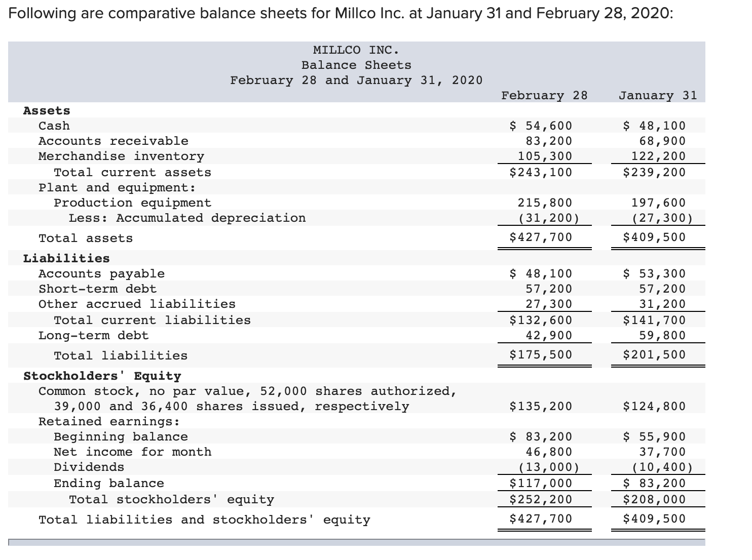Click '39,000 and 36,400 shares issued' line
752x560 pixels.
pos(232,406)
